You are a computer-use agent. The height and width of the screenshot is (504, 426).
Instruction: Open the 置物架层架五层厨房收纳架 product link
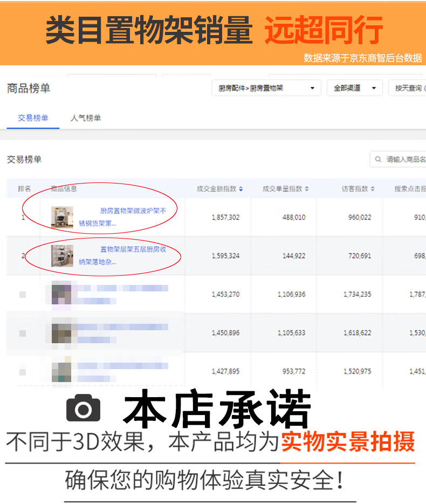[133, 250]
